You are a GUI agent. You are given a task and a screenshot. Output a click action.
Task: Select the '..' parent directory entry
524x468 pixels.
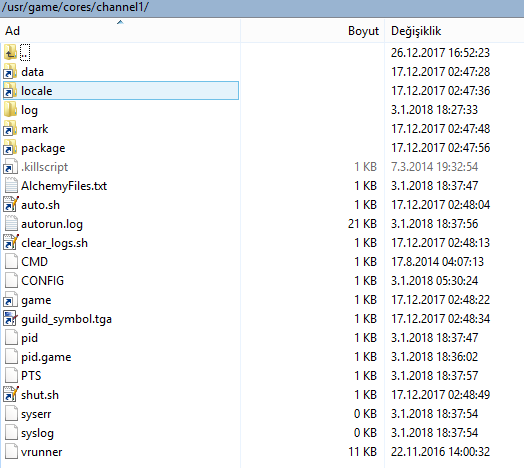pyautogui.click(x=25, y=53)
